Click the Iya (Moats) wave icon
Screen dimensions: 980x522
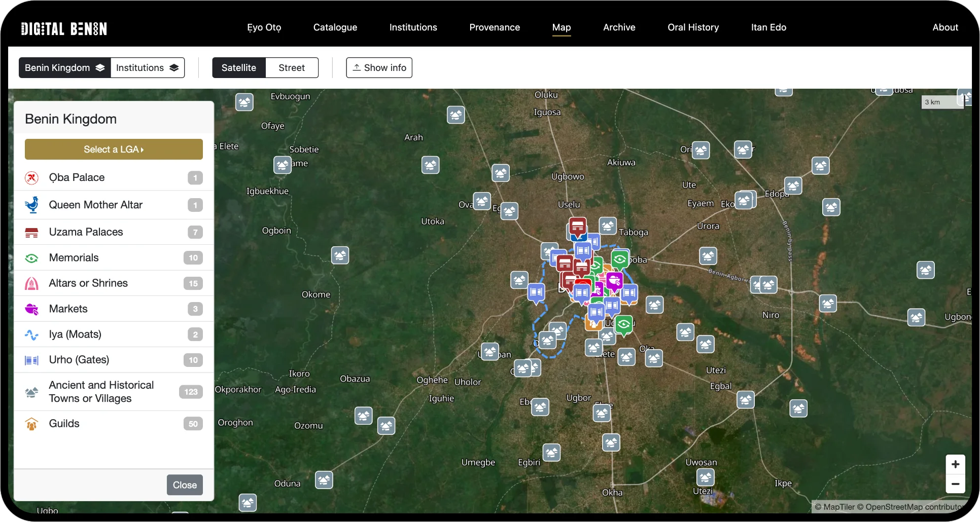31,334
